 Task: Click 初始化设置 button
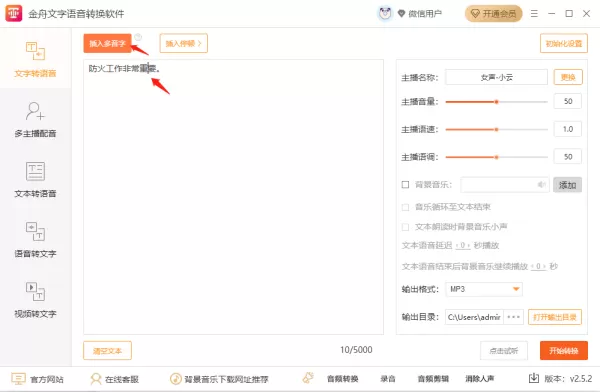pos(564,43)
